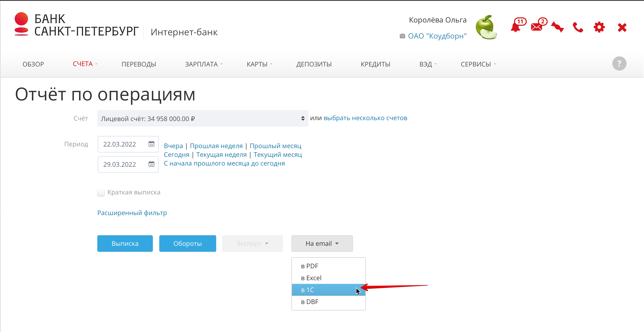Image resolution: width=644 pixels, height=332 pixels.
Task: Set period to Прошлый месяц
Action: pyautogui.click(x=275, y=146)
